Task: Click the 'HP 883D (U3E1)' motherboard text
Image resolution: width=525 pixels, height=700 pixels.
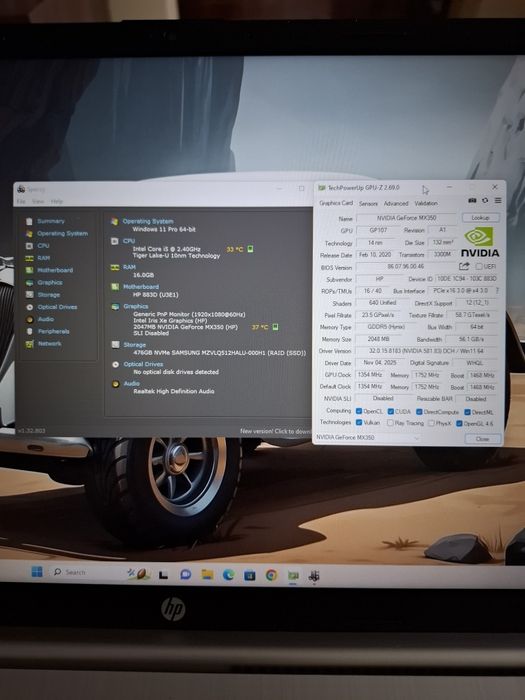Action: pos(156,295)
